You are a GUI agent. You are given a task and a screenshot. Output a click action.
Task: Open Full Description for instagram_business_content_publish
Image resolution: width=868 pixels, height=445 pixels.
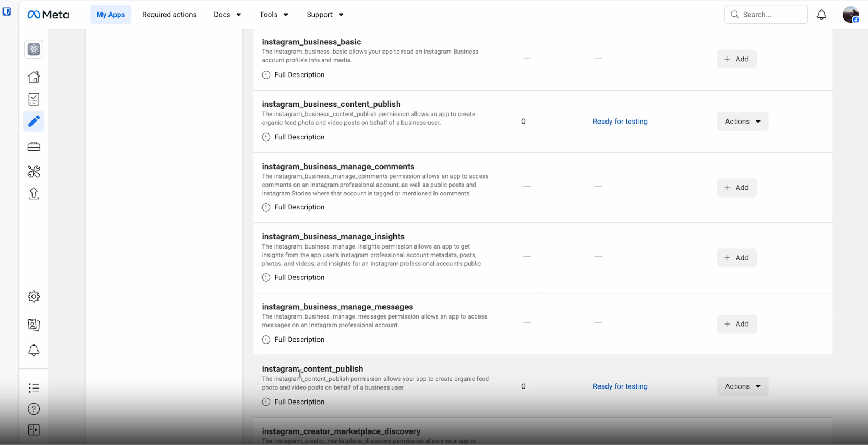coord(299,137)
